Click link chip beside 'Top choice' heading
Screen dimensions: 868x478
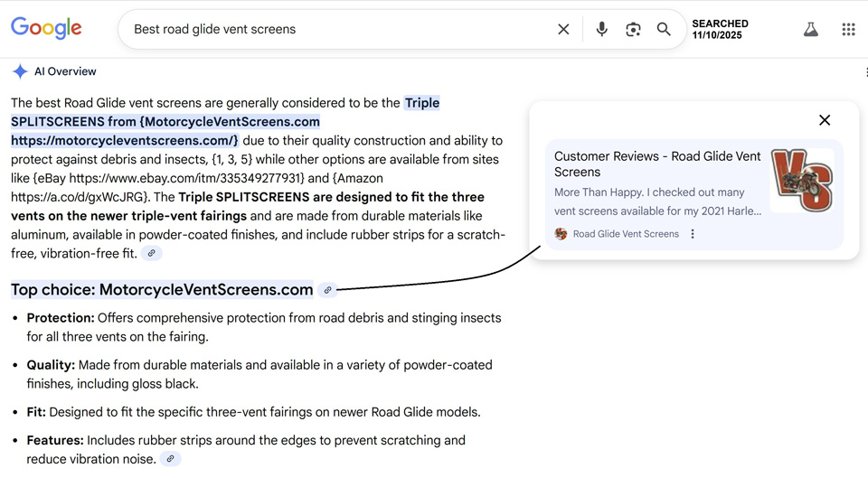click(327, 290)
